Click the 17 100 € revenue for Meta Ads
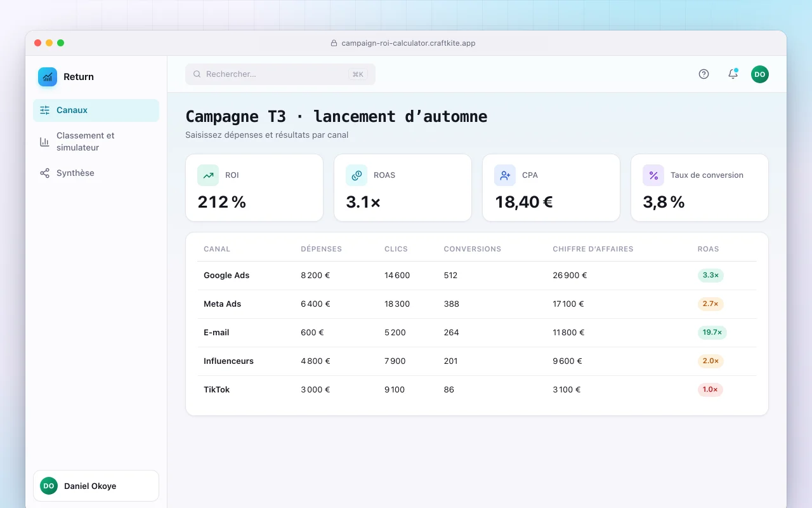Image resolution: width=812 pixels, height=508 pixels. point(568,304)
